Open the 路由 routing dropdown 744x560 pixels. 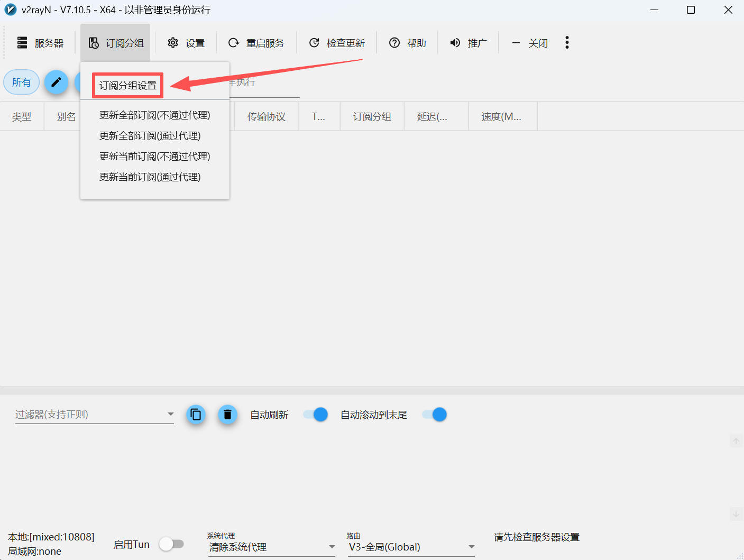pyautogui.click(x=411, y=547)
